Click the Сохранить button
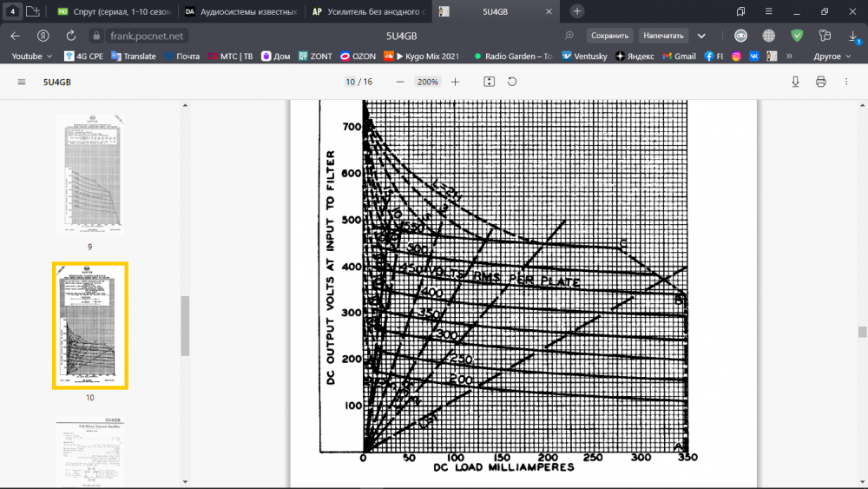The width and height of the screenshot is (868, 489). point(608,36)
